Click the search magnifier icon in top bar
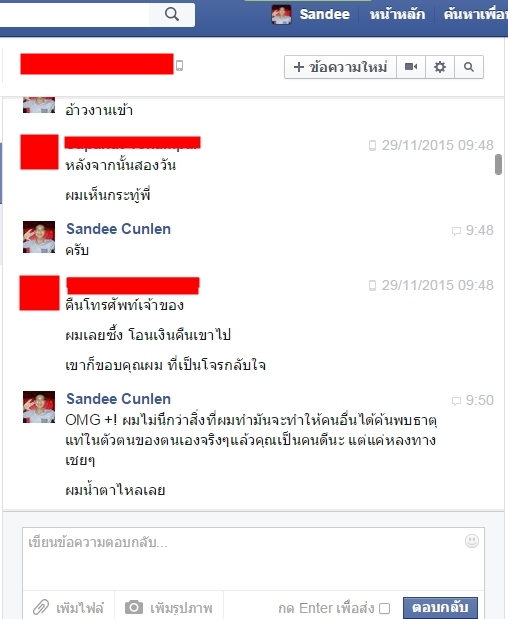This screenshot has height=619, width=508. click(172, 14)
